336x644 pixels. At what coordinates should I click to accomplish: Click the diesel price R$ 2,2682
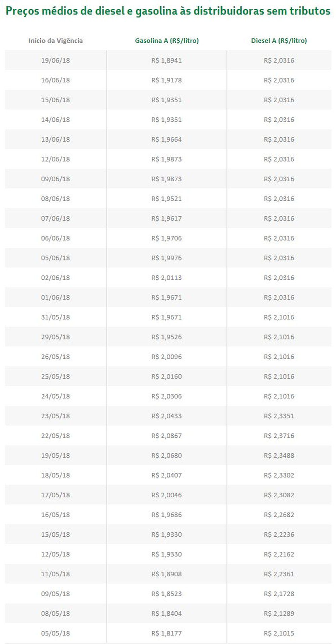coord(279,515)
